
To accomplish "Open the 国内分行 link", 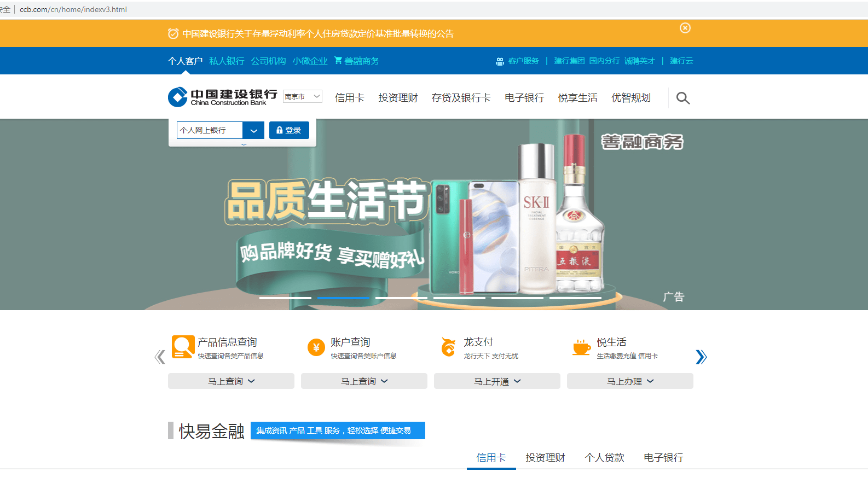I will coord(604,61).
